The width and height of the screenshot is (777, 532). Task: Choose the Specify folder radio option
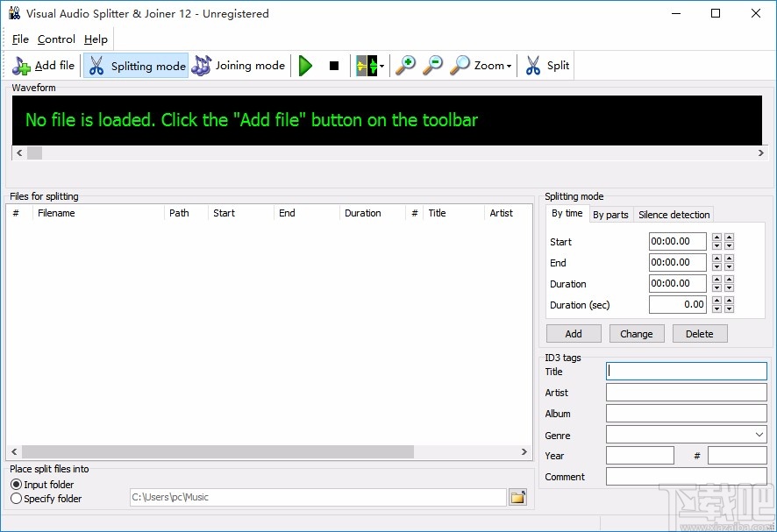(46, 499)
